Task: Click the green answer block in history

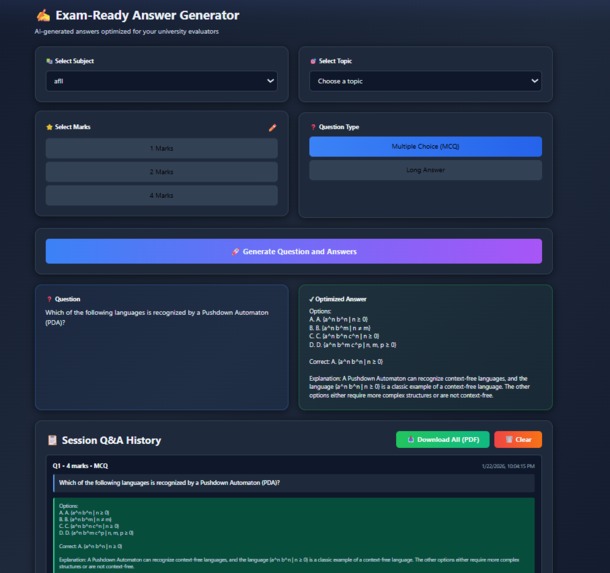Action: tap(294, 535)
